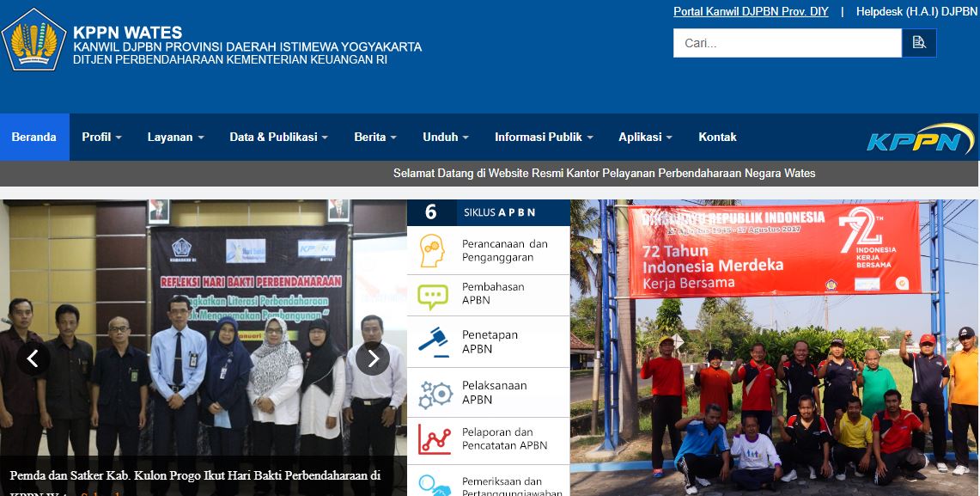Screen dimensions: 980x496
Task: Click the Pembahasan APBN chat bubble icon
Action: pos(433,296)
